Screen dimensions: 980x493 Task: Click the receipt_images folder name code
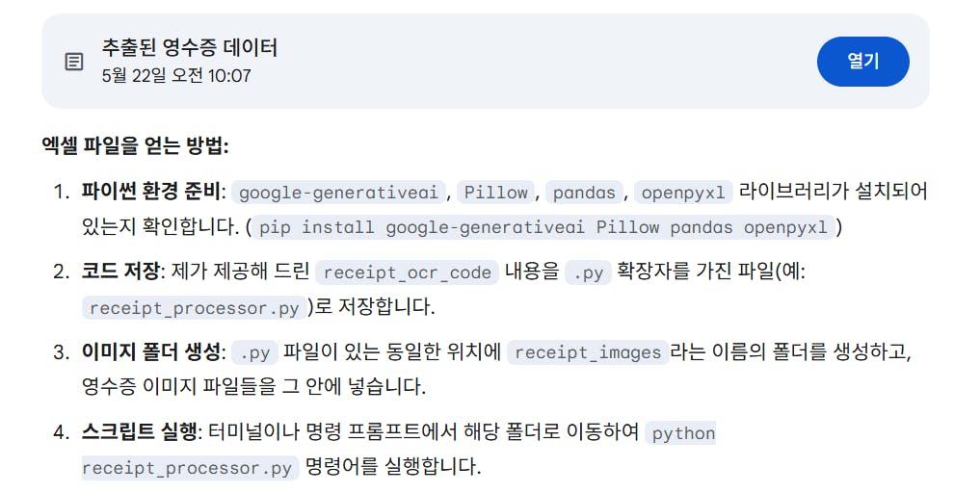[x=588, y=352]
